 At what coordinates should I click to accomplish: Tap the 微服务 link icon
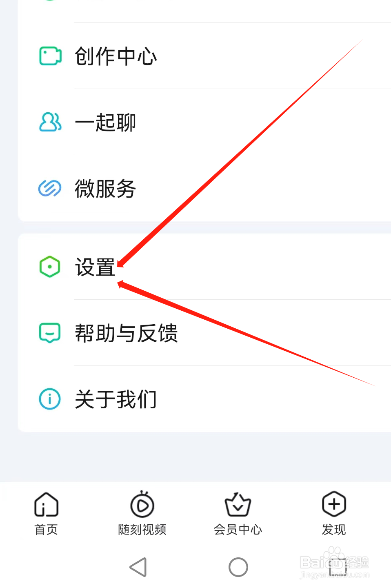click(x=50, y=188)
